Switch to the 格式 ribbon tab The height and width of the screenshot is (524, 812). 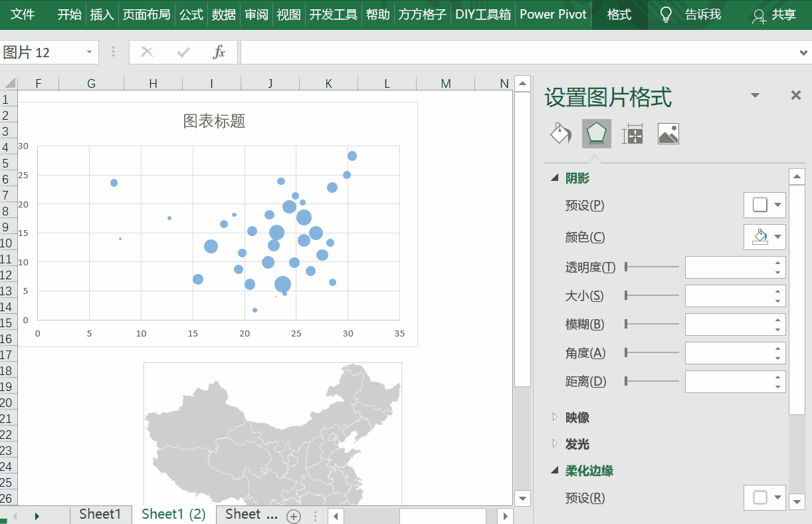tap(619, 15)
